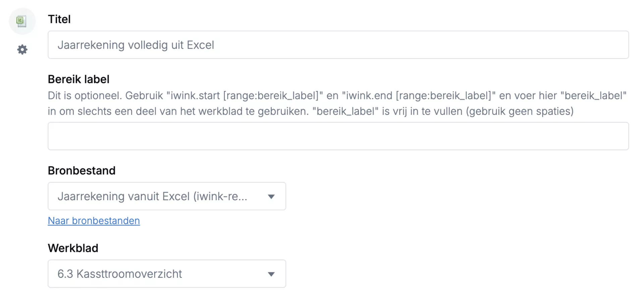Viewport: 644px width, 305px height.
Task: Click into the empty Bereik label field
Action: tap(338, 136)
